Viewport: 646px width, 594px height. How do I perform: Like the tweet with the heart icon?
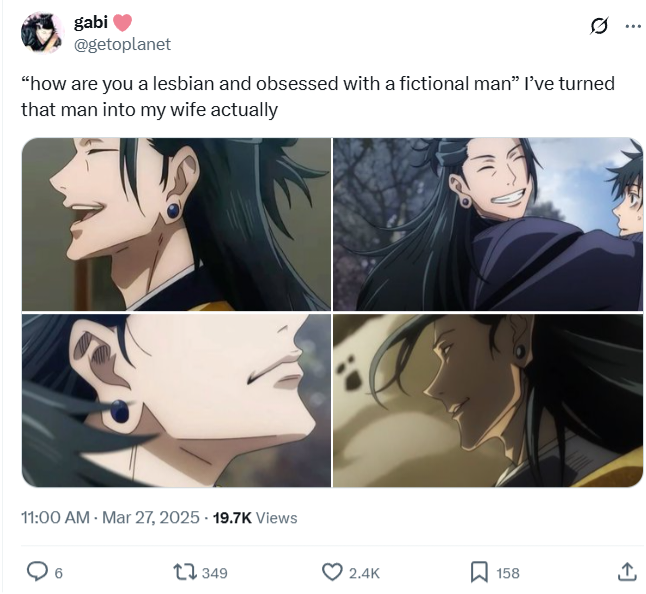click(332, 572)
